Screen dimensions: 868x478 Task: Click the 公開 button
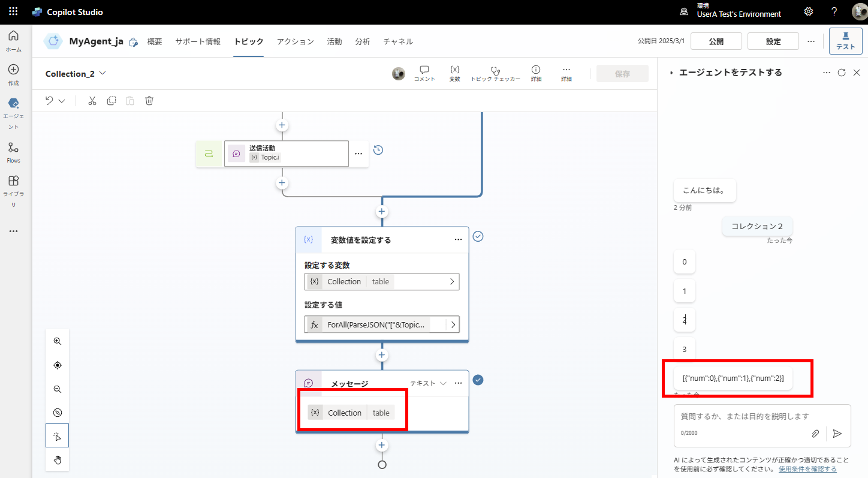[716, 41]
